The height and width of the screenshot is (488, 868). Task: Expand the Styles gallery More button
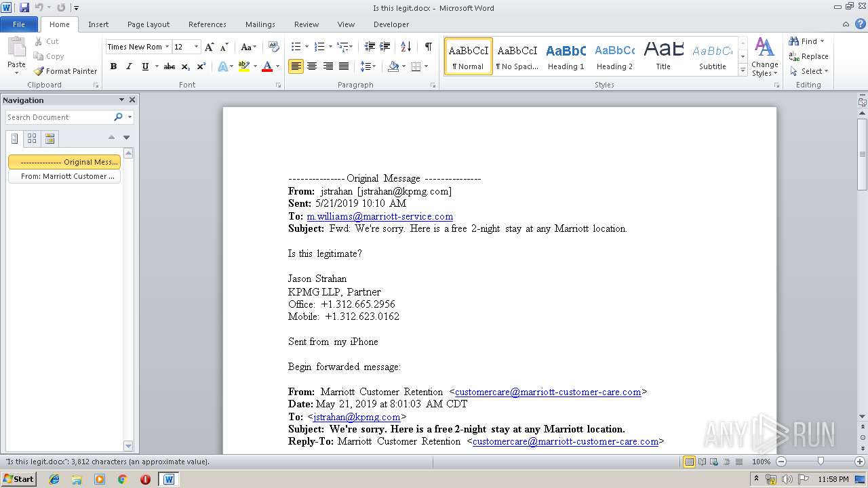click(743, 70)
